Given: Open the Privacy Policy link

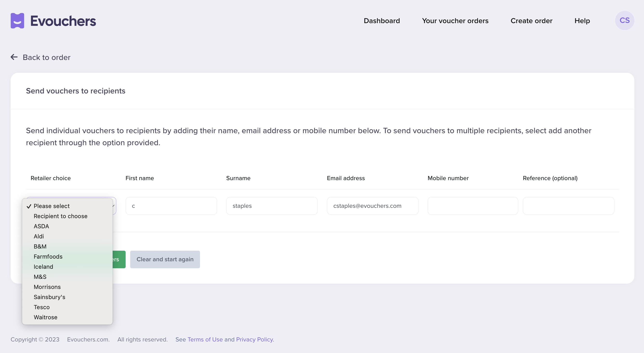Looking at the screenshot, I should coord(255,340).
